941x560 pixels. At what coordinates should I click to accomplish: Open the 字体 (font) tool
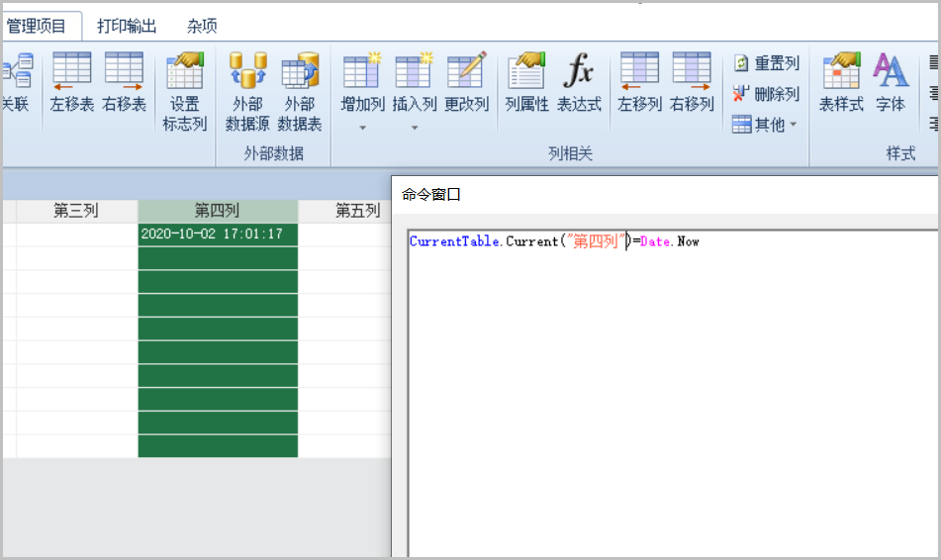click(891, 81)
